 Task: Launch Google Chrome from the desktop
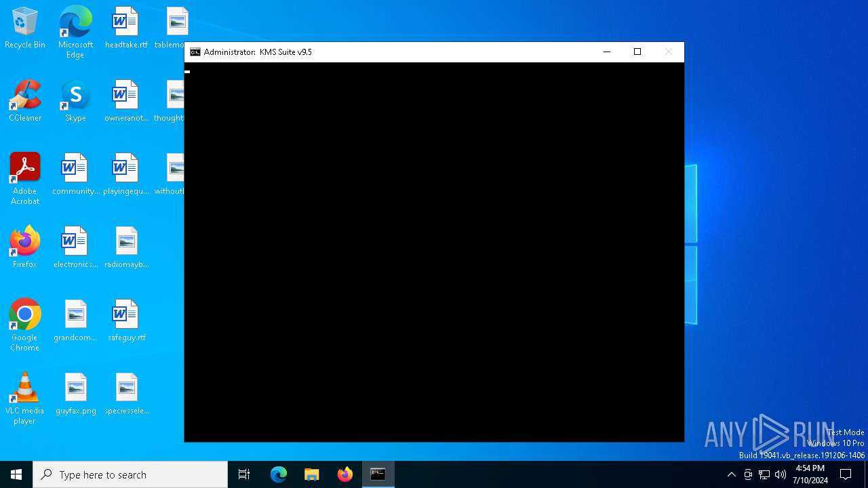[x=25, y=325]
